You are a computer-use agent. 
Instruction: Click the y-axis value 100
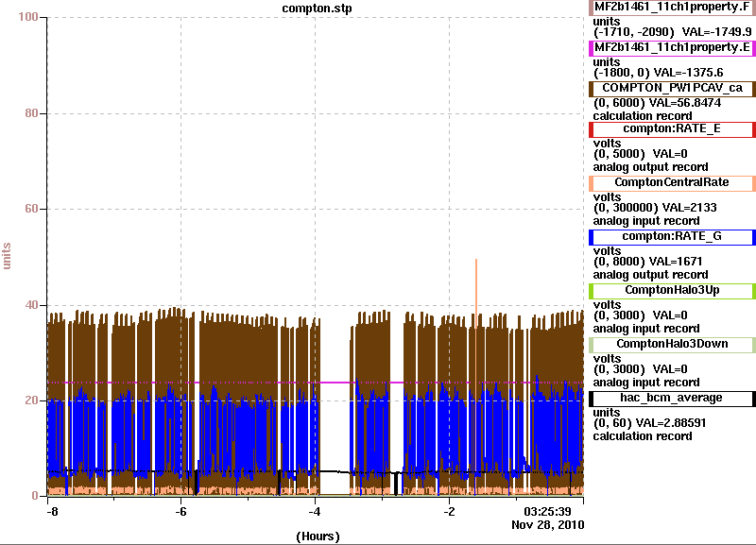pyautogui.click(x=28, y=17)
